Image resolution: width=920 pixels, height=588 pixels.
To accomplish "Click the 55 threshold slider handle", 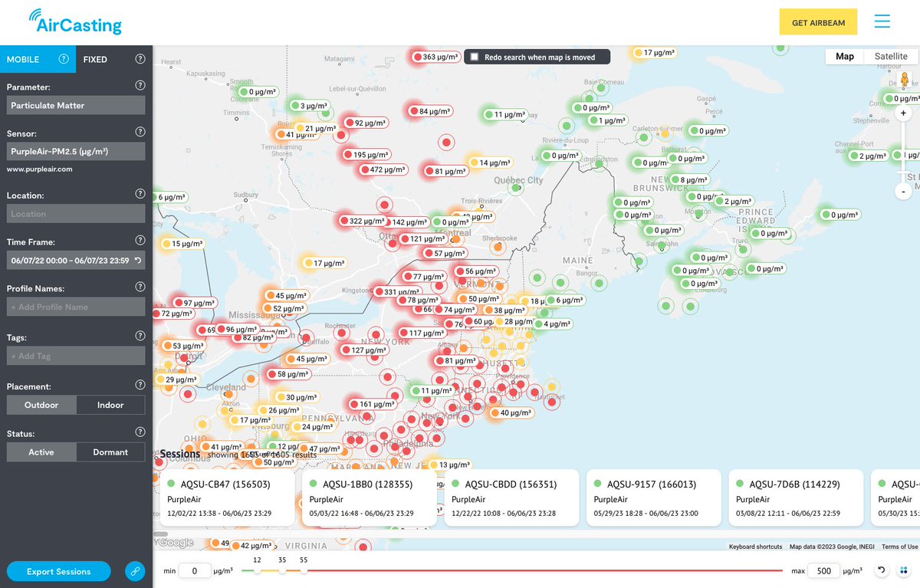I will 304,570.
